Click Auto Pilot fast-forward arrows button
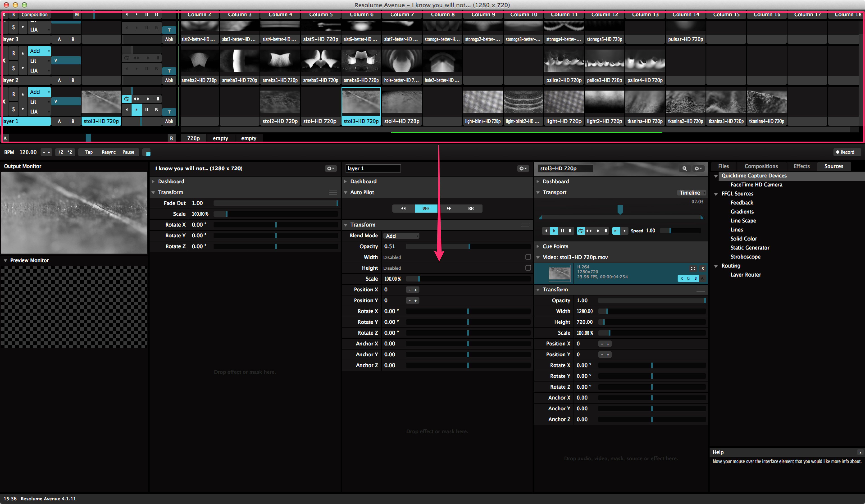The image size is (865, 504). click(449, 208)
